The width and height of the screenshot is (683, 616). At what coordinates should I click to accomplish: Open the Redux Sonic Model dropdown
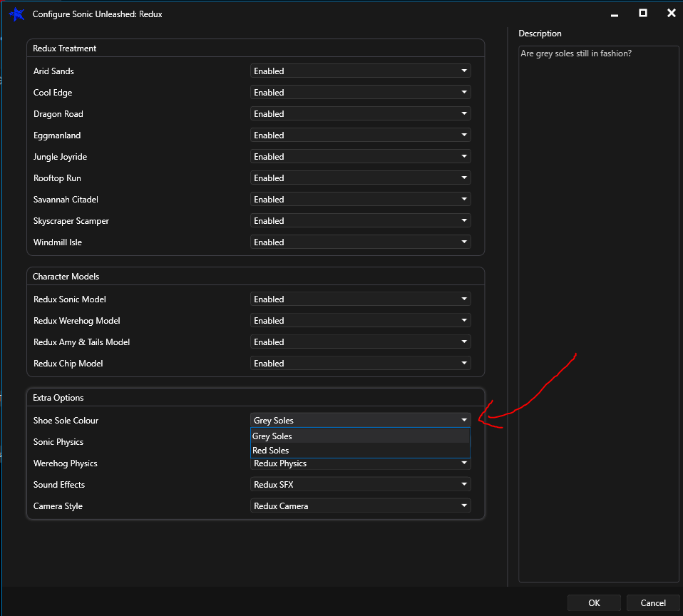tap(360, 299)
